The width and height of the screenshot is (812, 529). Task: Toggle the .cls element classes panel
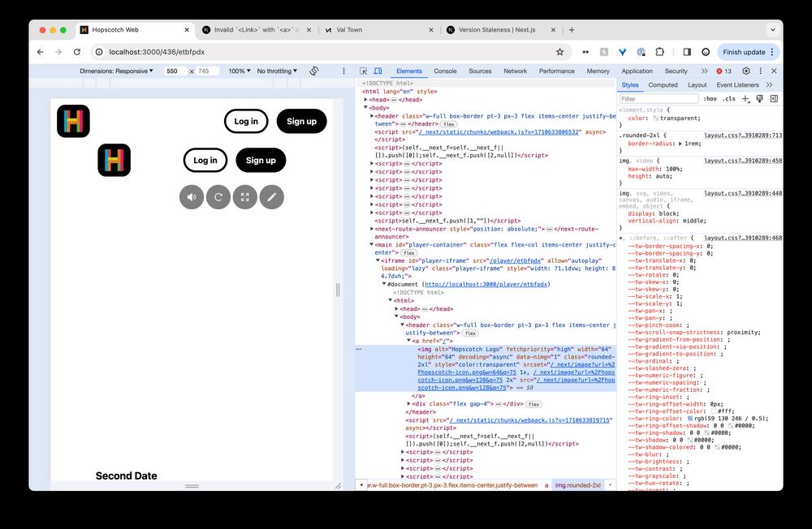point(729,98)
